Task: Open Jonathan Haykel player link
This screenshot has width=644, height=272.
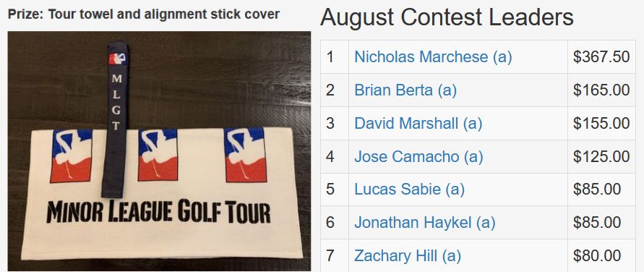Action: pyautogui.click(x=425, y=223)
